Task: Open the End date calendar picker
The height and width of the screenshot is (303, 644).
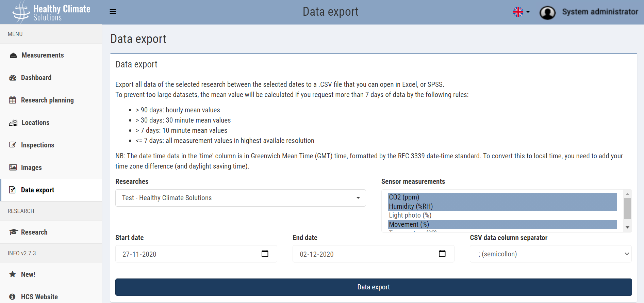Action: coord(442,254)
